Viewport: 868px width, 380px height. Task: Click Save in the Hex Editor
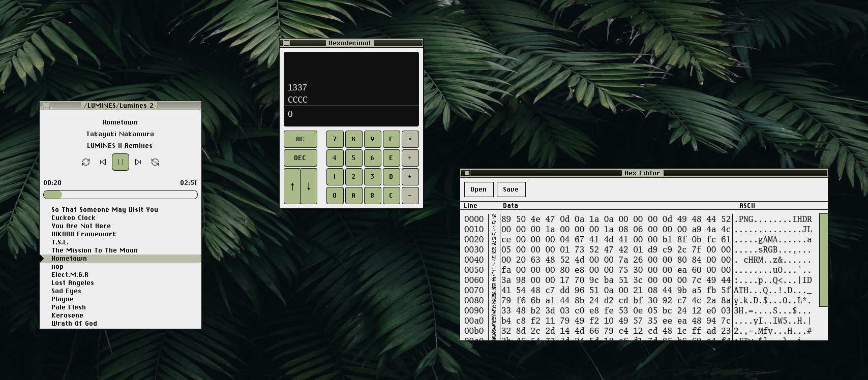pyautogui.click(x=511, y=189)
